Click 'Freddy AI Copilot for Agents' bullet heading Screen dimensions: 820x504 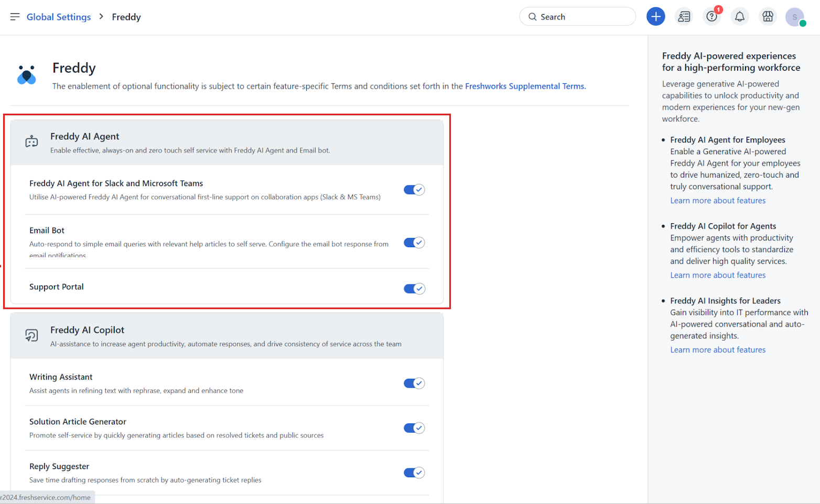(x=723, y=226)
